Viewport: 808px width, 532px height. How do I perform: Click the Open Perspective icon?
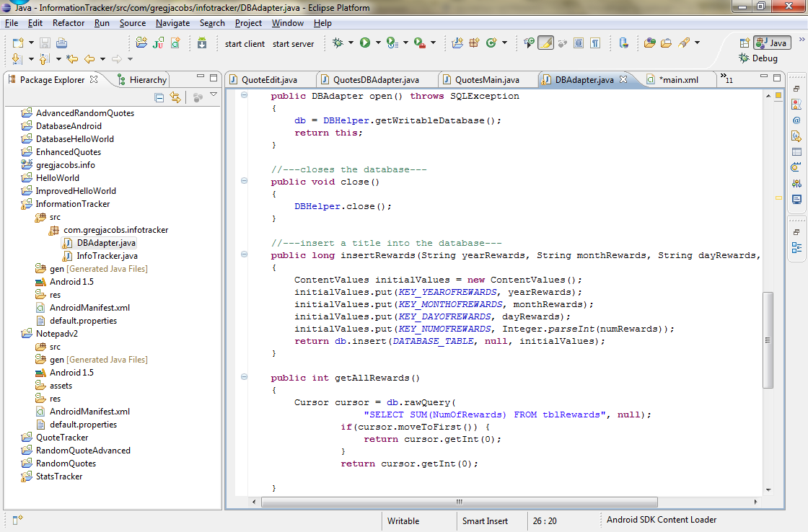tap(745, 43)
